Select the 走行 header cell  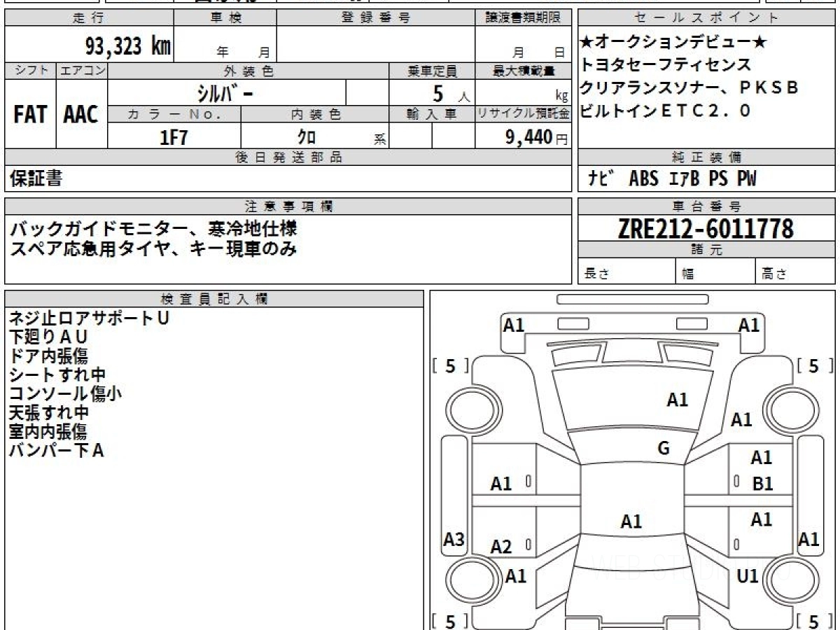[x=89, y=18]
